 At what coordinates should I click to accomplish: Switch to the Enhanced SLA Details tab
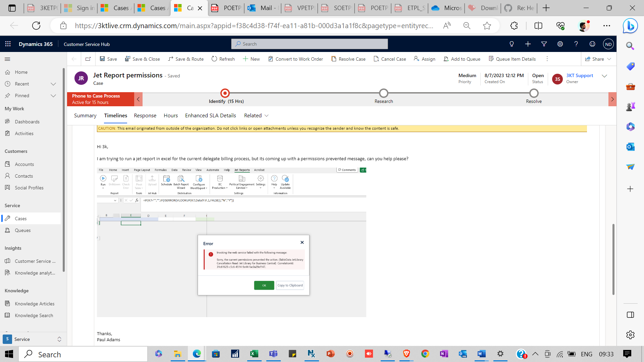[x=210, y=115]
